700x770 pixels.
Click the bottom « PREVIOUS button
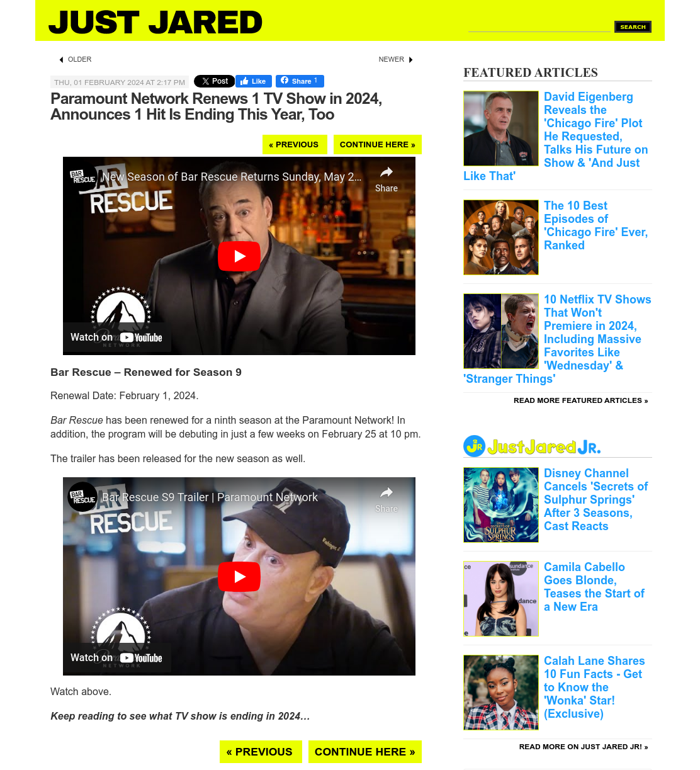[x=261, y=752]
